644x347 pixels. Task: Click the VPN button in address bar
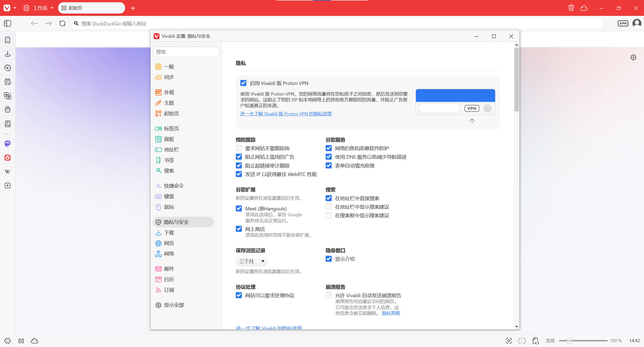tap(623, 23)
